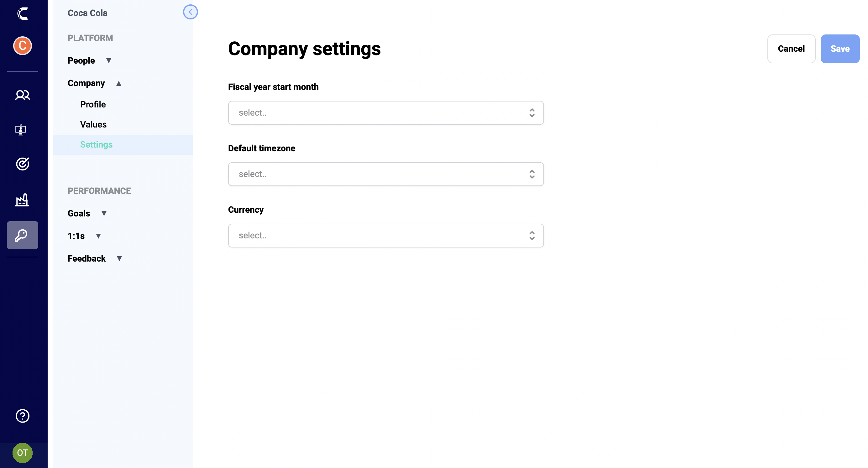Click the app logo at sidebar top
This screenshot has width=868, height=468.
pyautogui.click(x=22, y=13)
